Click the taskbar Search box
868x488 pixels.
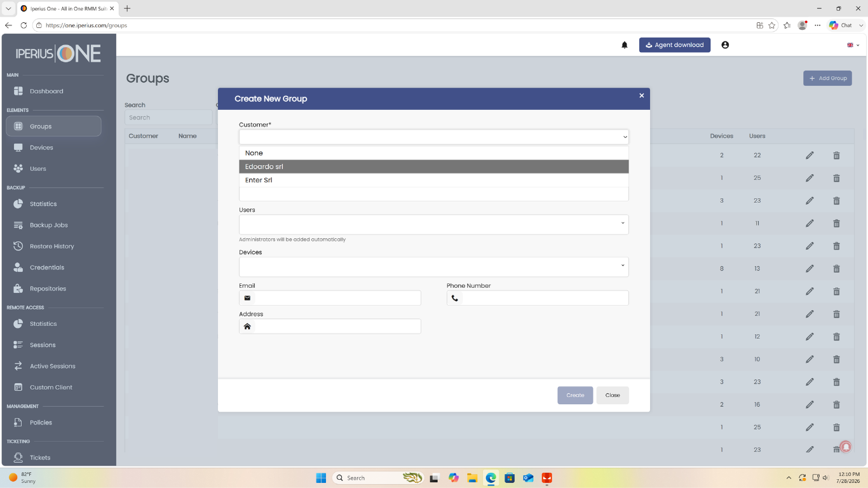[378, 478]
